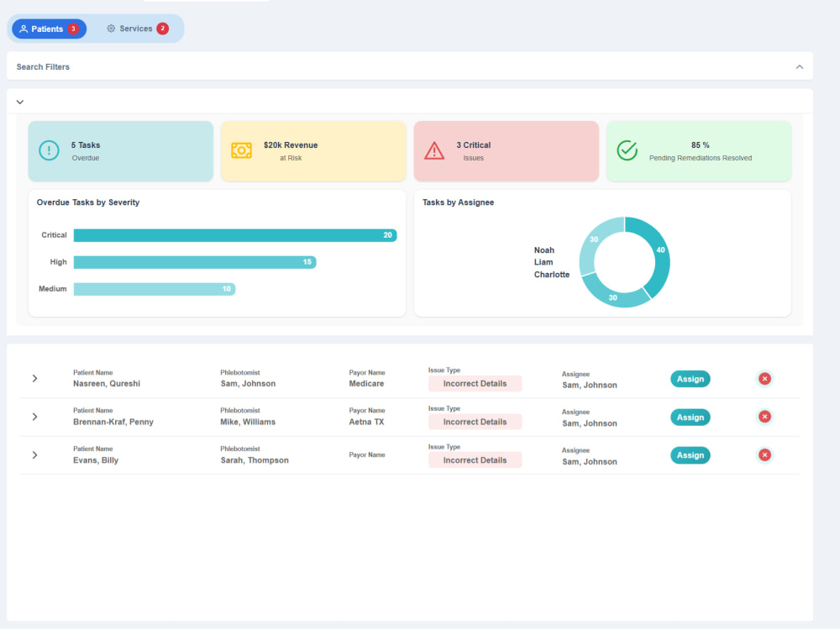Click the Noah legend entry
The width and height of the screenshot is (840, 630).
click(543, 250)
